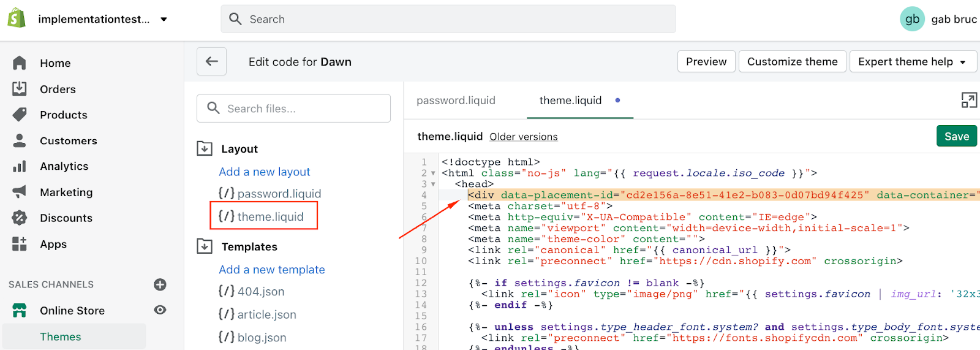Image resolution: width=980 pixels, height=350 pixels.
Task: Fold code at line 2 arrow
Action: pos(433,173)
